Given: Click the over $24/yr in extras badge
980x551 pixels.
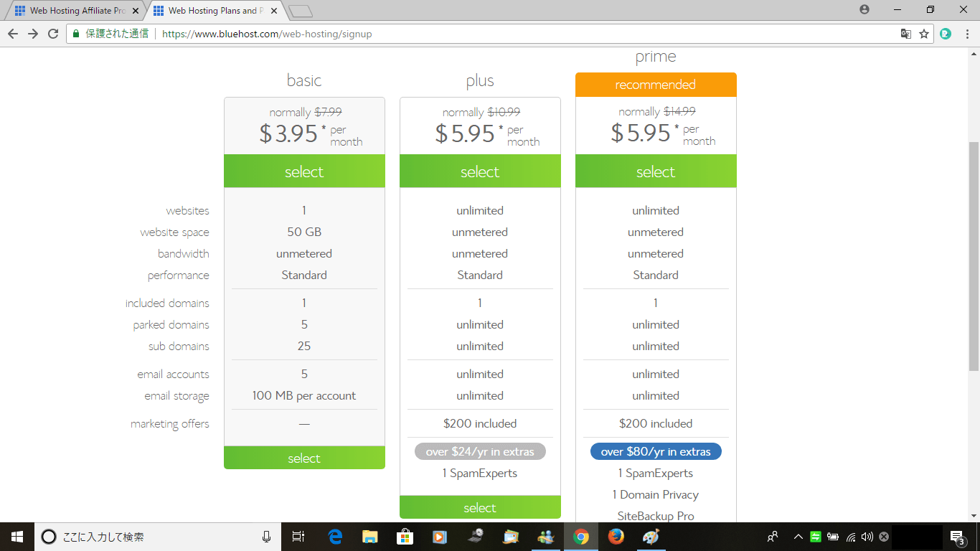Looking at the screenshot, I should [x=480, y=451].
